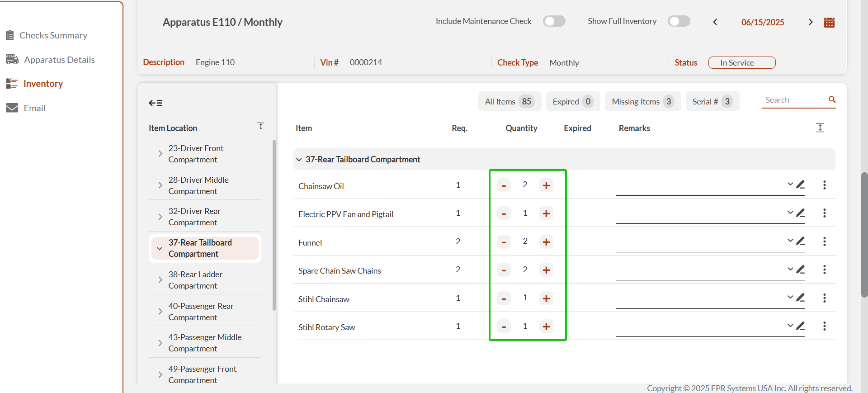Open the calendar date picker icon
The height and width of the screenshot is (393, 868).
point(829,23)
